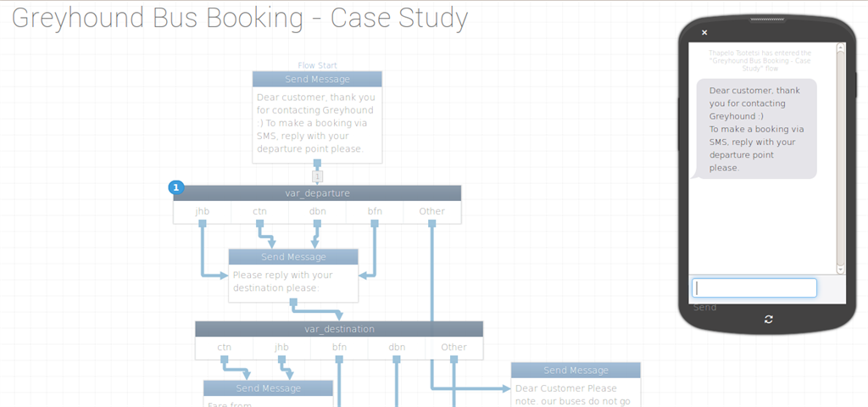Click dbn rule in var_departure
This screenshot has width=868, height=407.
click(x=317, y=211)
